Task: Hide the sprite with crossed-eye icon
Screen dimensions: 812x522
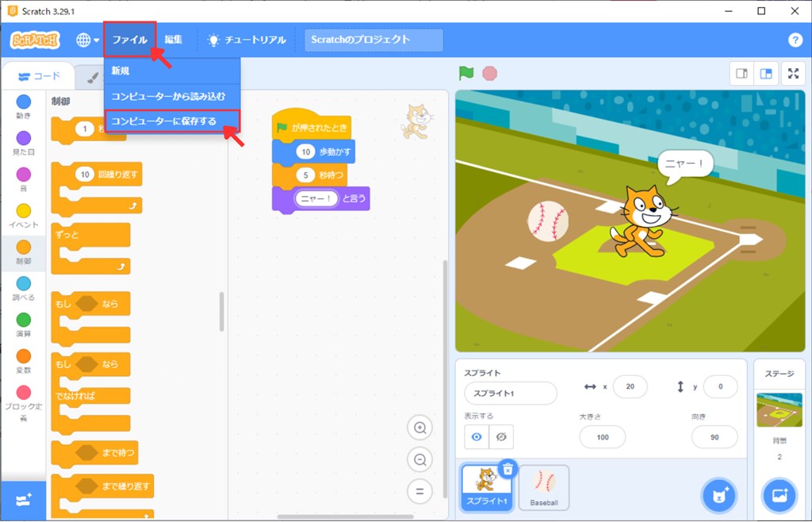Action: [x=501, y=437]
